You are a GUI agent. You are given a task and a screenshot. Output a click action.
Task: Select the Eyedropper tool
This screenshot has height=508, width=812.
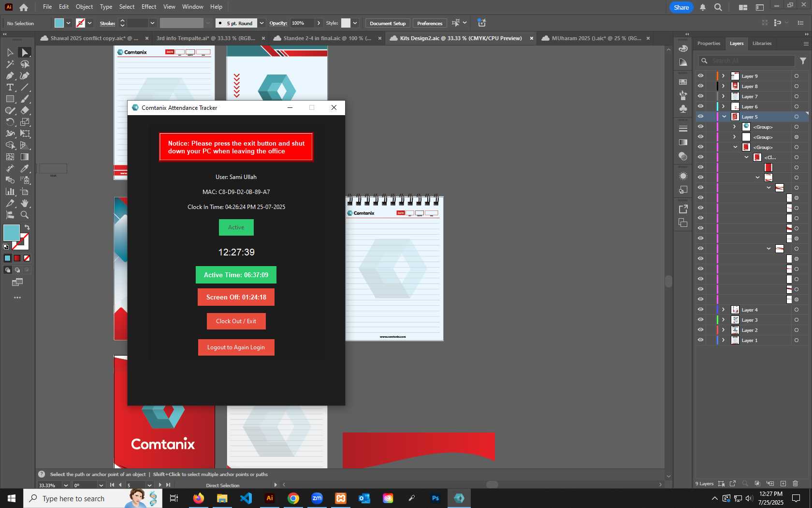pos(25,168)
